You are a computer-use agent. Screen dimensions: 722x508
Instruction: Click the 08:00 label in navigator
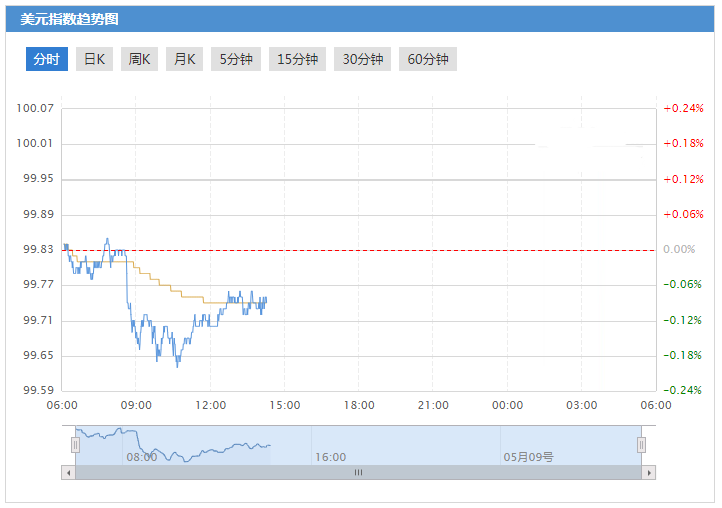point(140,457)
